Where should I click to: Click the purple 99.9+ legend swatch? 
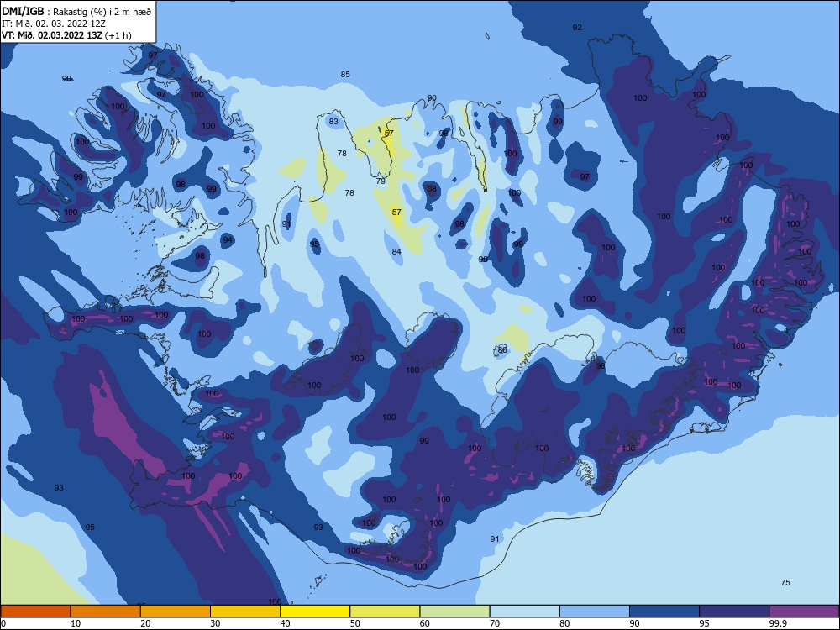[804, 612]
